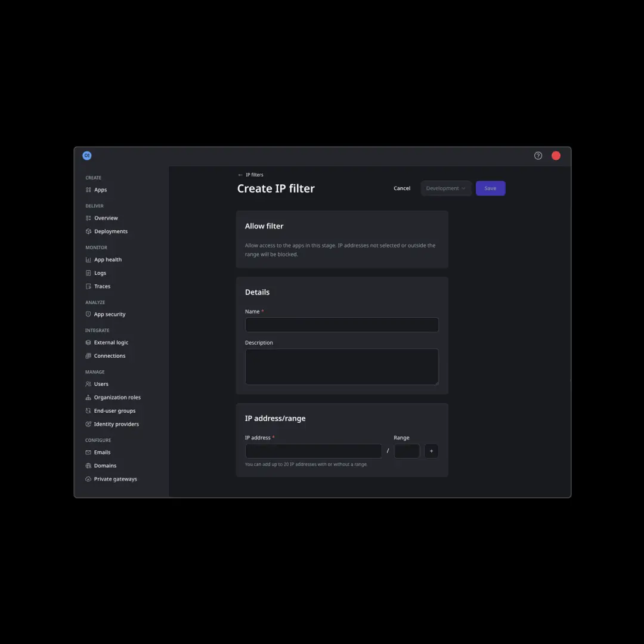Open App security via the shield icon

pyautogui.click(x=88, y=314)
